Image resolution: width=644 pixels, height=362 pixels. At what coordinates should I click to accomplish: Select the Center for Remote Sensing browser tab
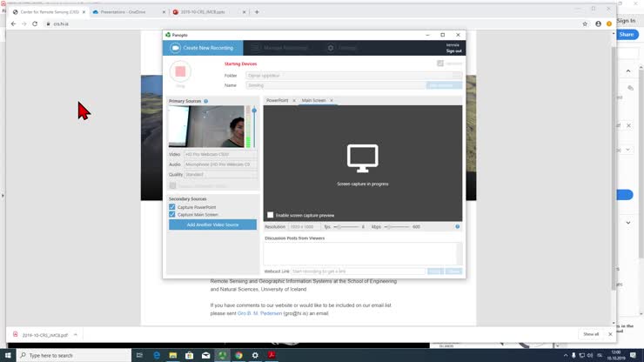click(50, 12)
